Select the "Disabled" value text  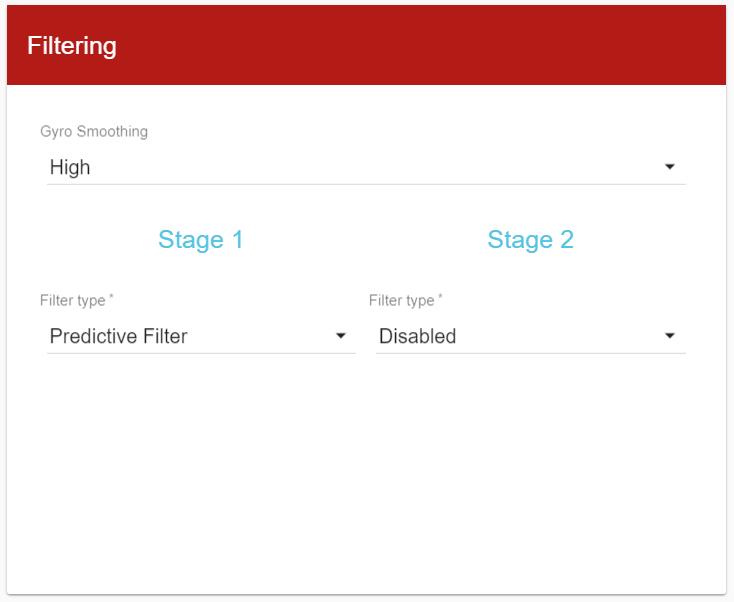click(417, 336)
